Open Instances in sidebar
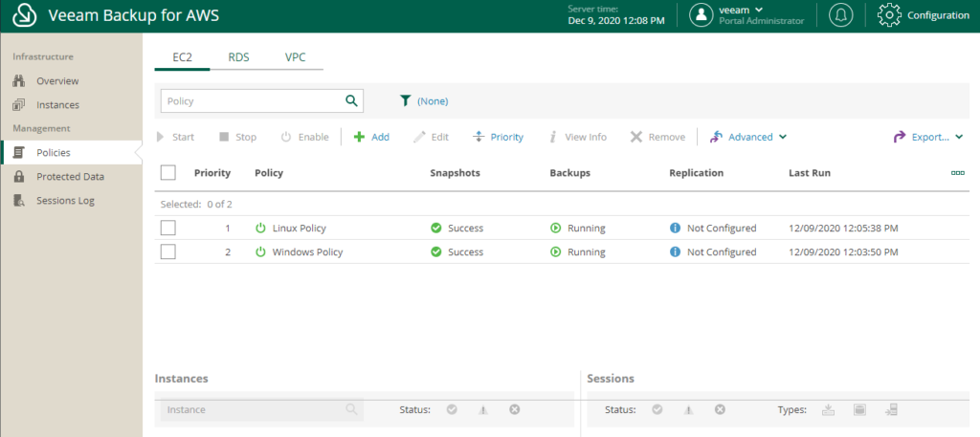This screenshot has width=980, height=437. [57, 105]
